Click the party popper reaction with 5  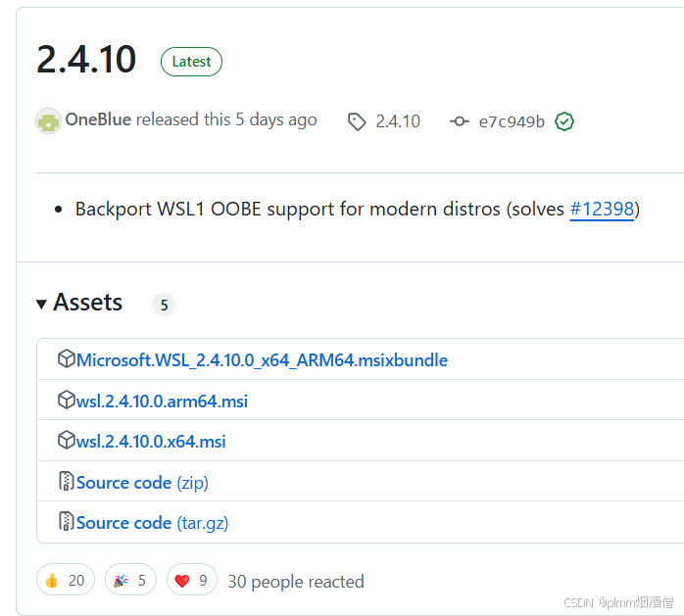[130, 580]
